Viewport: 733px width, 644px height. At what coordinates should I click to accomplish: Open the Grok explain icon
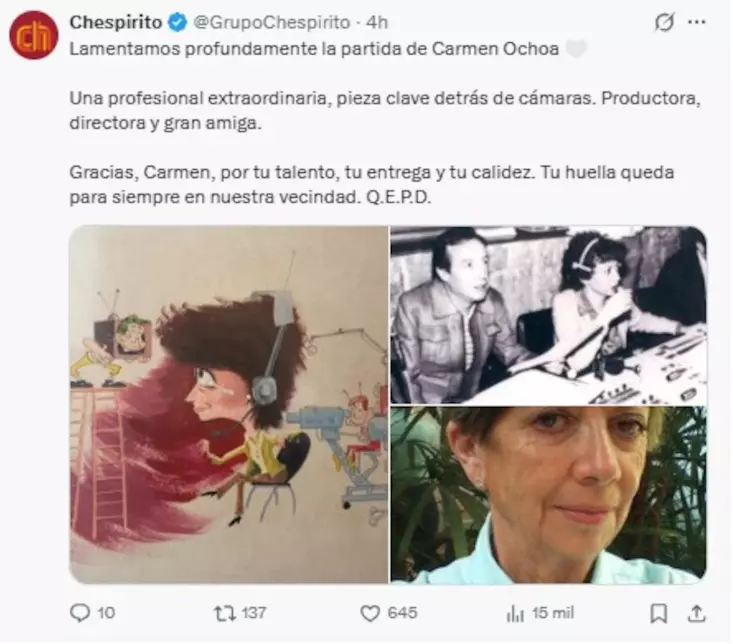point(664,22)
